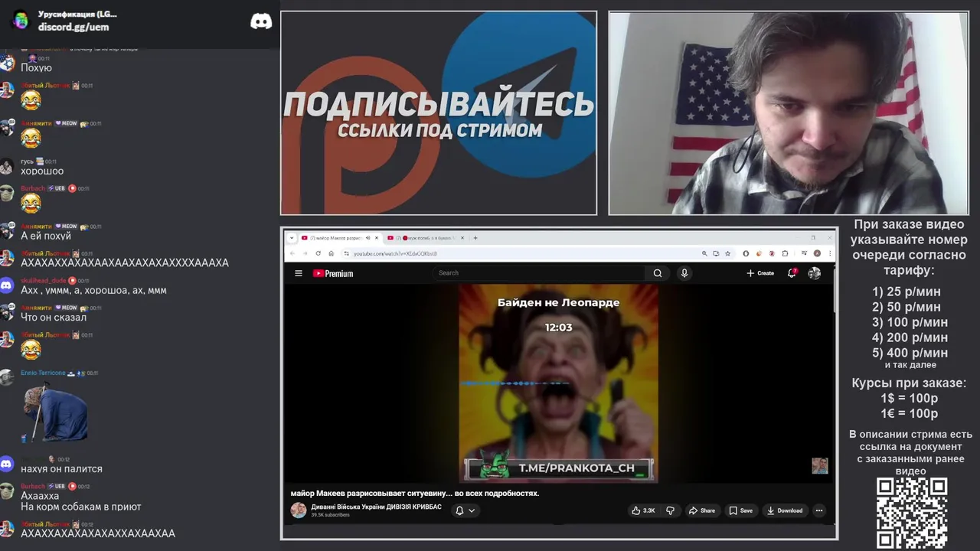Focus the YouTube Search field
Image resolution: width=980 pixels, height=551 pixels.
coord(540,273)
